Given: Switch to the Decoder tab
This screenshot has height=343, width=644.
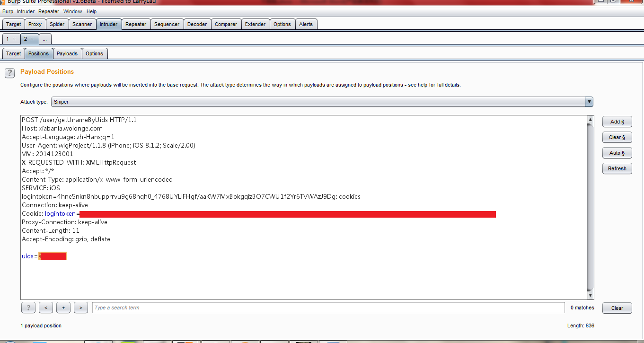Looking at the screenshot, I should [x=197, y=24].
